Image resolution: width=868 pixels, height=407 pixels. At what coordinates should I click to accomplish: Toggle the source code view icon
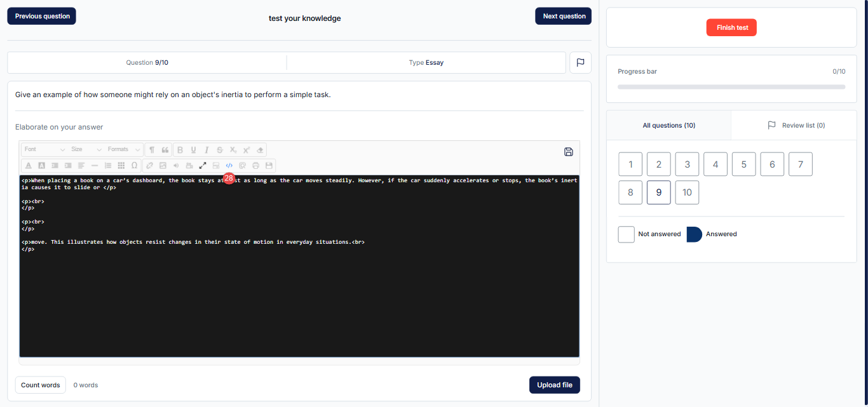click(x=229, y=166)
